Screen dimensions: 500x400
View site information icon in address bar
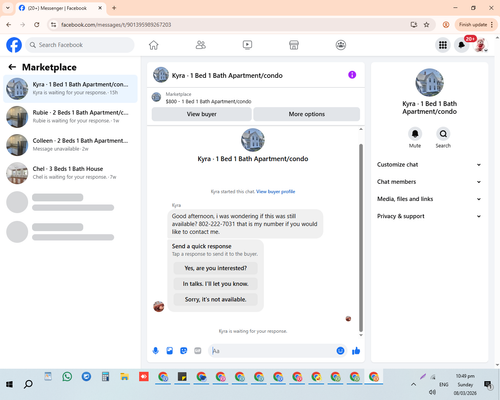(x=53, y=25)
